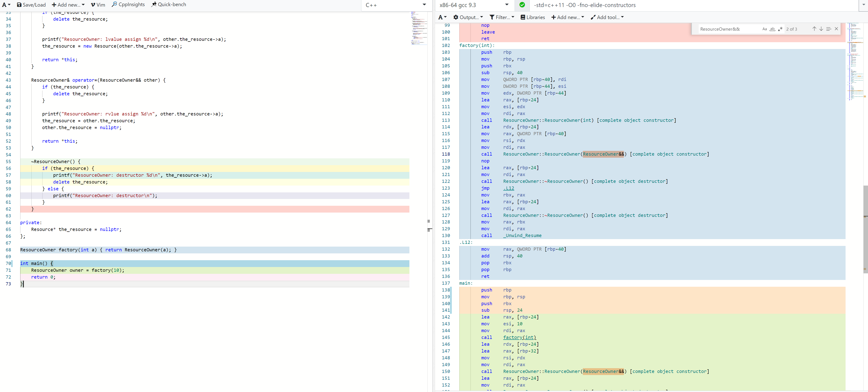Expand the Output dropdown

[468, 17]
